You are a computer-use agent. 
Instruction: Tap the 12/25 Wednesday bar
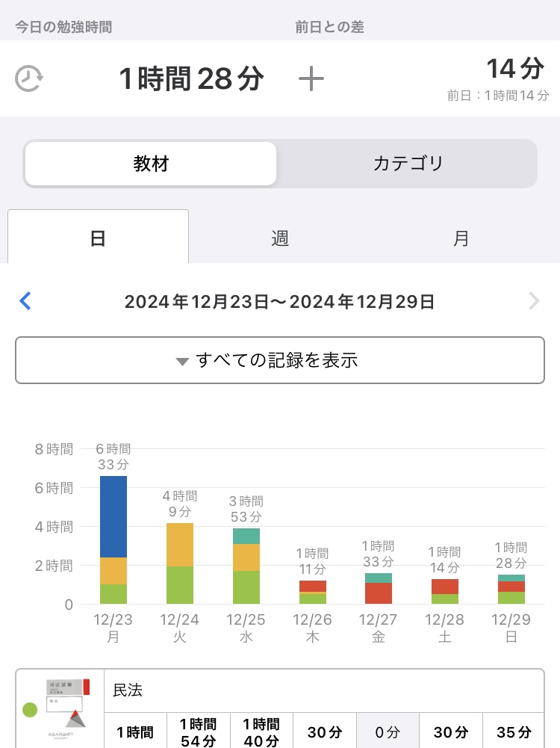pyautogui.click(x=246, y=566)
